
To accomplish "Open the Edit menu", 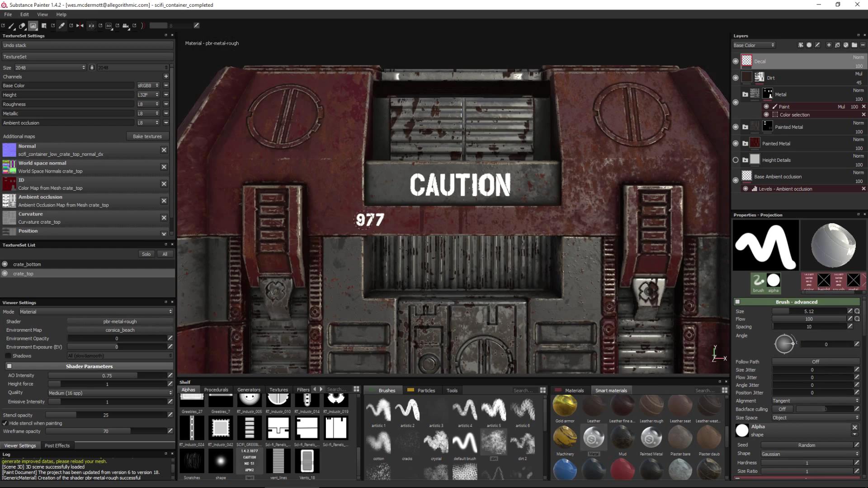I will pos(24,14).
